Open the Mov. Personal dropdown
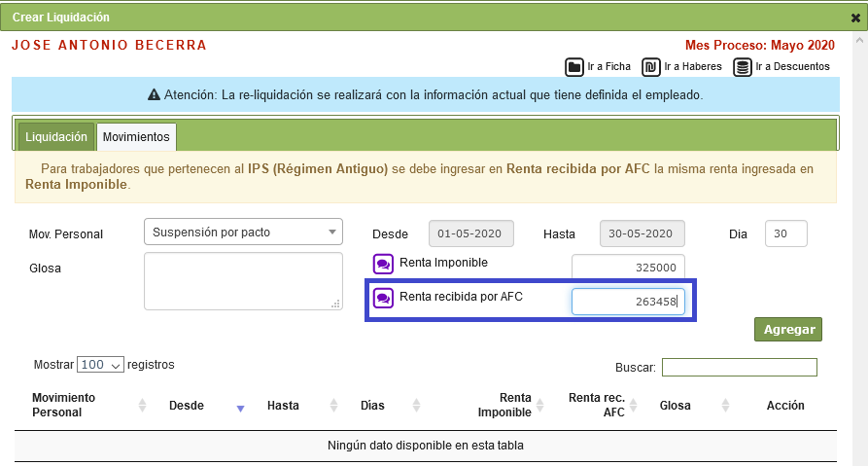The height and width of the screenshot is (466, 868). [243, 233]
